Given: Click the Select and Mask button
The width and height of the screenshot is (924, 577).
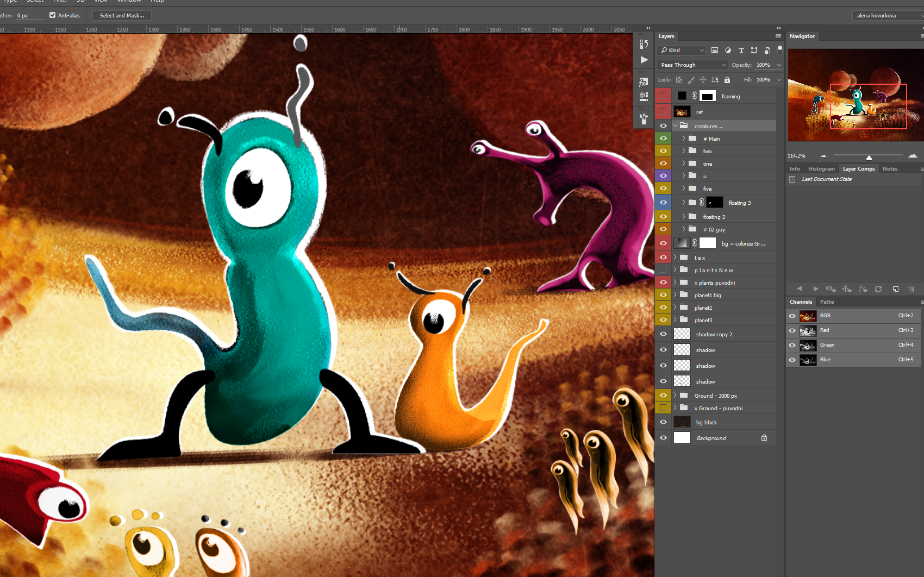Looking at the screenshot, I should coord(122,15).
